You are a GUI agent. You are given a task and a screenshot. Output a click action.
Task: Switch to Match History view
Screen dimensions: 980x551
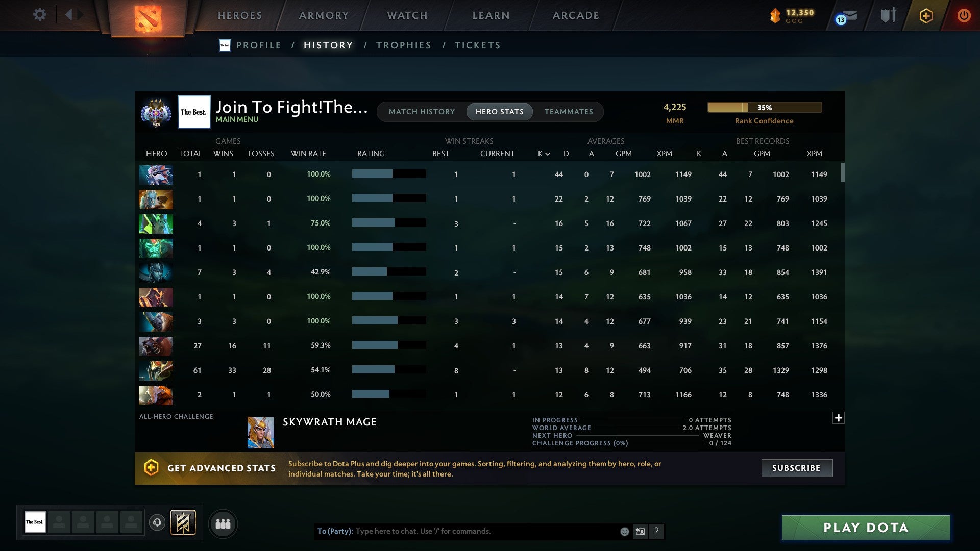click(x=422, y=112)
